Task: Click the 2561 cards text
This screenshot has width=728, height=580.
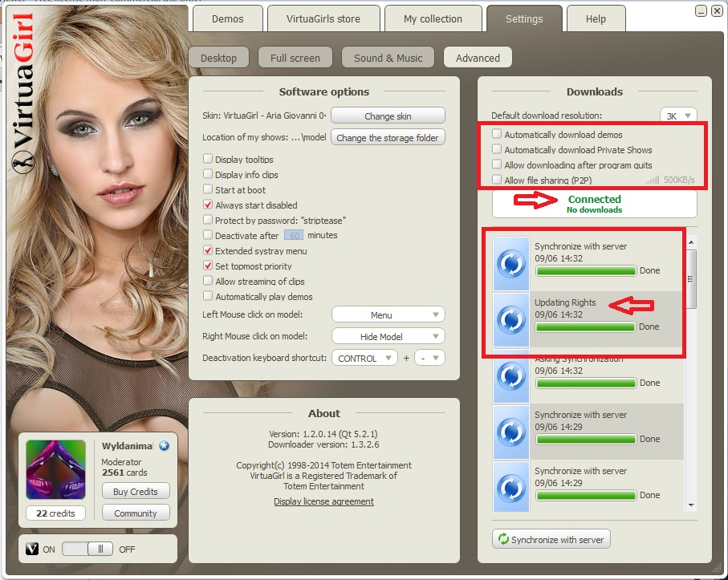Action: (124, 473)
